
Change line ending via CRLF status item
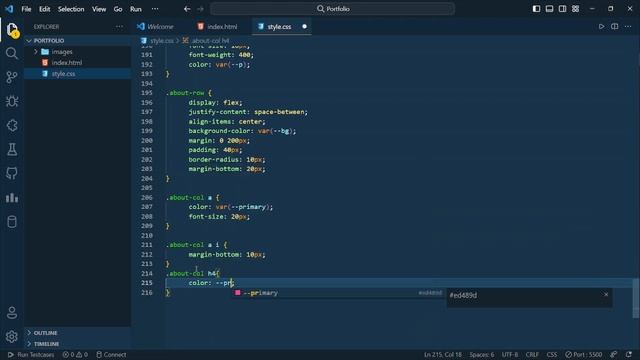point(532,354)
